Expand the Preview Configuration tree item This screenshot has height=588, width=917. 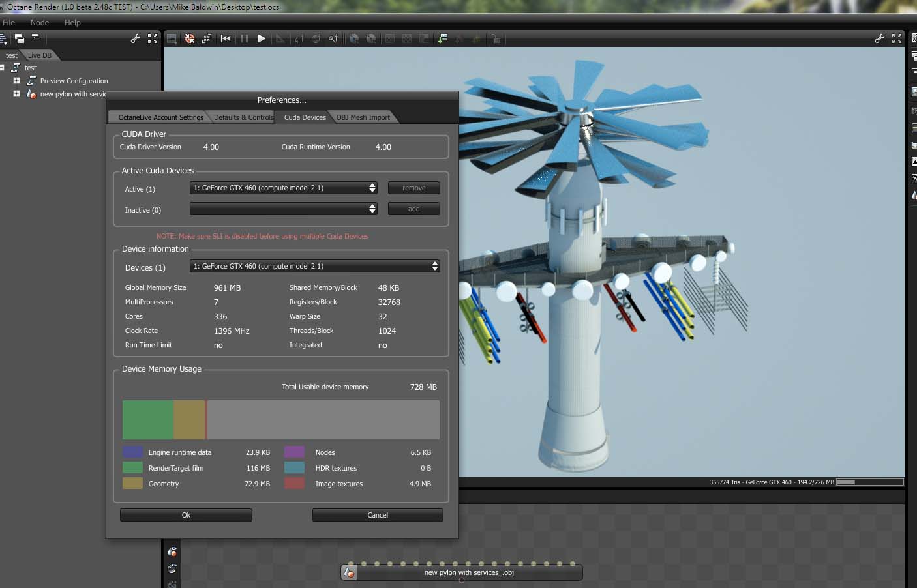16,80
